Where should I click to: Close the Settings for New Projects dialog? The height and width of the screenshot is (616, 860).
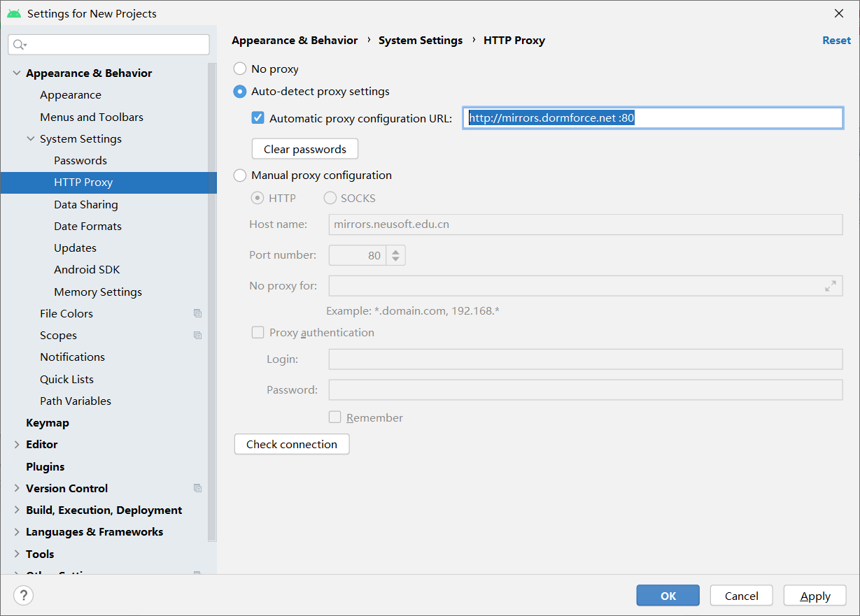839,13
